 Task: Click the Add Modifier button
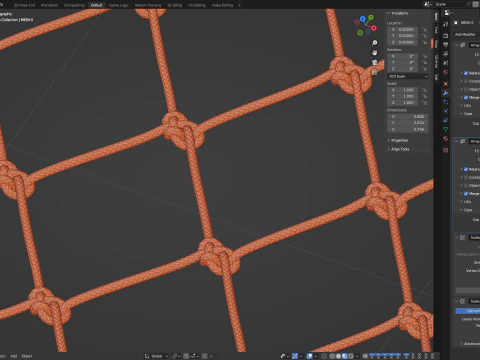click(467, 34)
